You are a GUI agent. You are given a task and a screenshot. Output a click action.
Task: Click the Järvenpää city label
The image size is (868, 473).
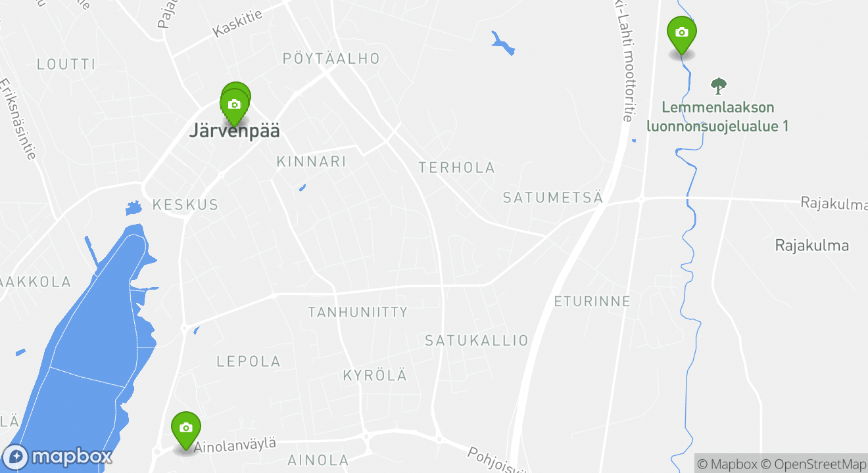(x=234, y=131)
